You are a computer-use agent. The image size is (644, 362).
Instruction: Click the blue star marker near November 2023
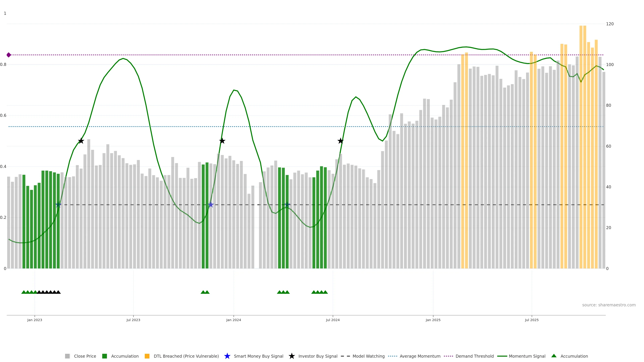tap(211, 205)
